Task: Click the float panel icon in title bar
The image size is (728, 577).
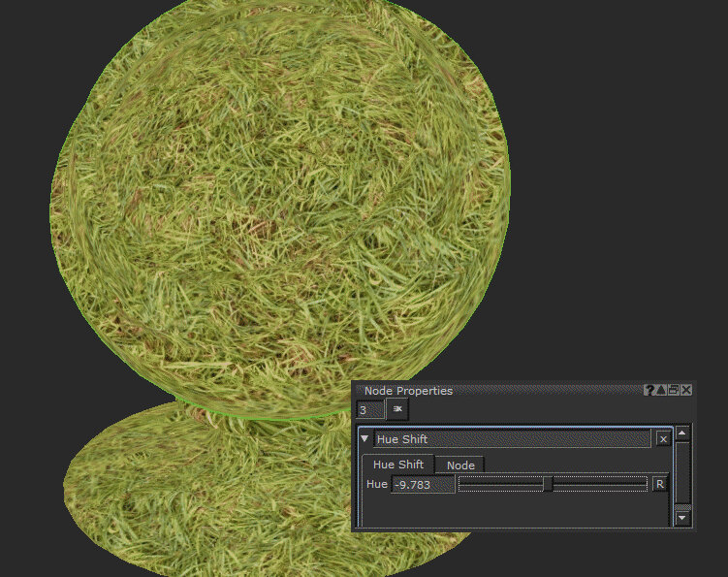Action: coord(674,390)
